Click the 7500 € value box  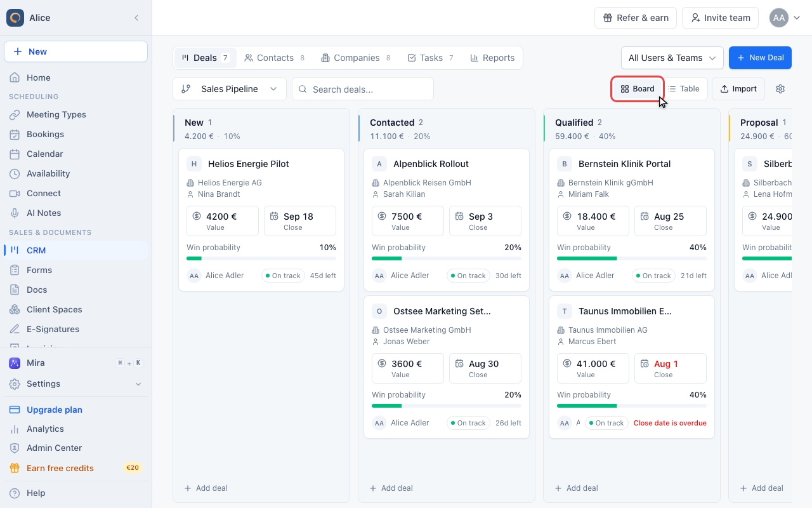[408, 221]
